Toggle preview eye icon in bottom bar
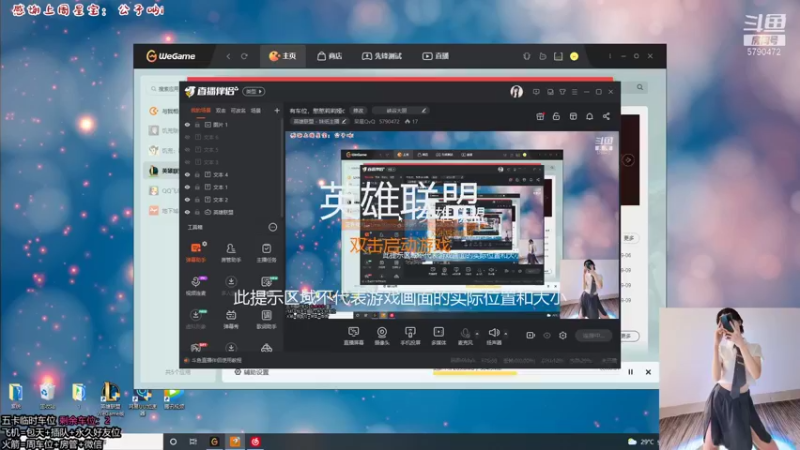Screen dimensions: 800x450 coord(547,335)
